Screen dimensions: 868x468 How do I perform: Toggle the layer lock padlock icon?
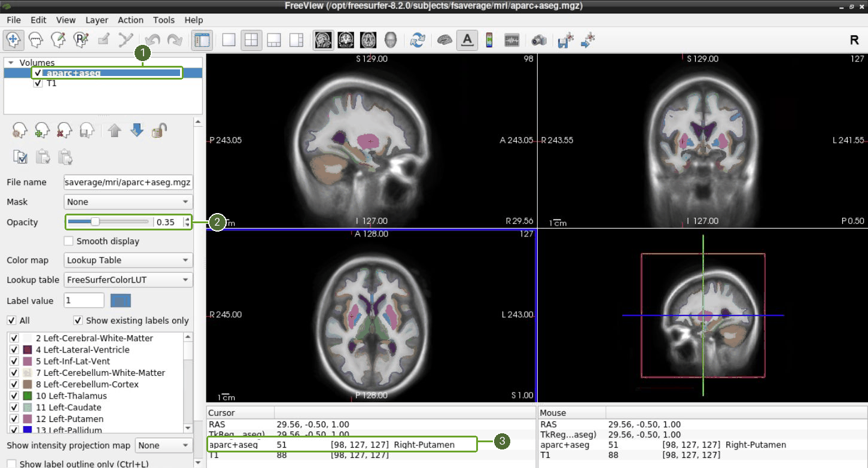pos(159,130)
